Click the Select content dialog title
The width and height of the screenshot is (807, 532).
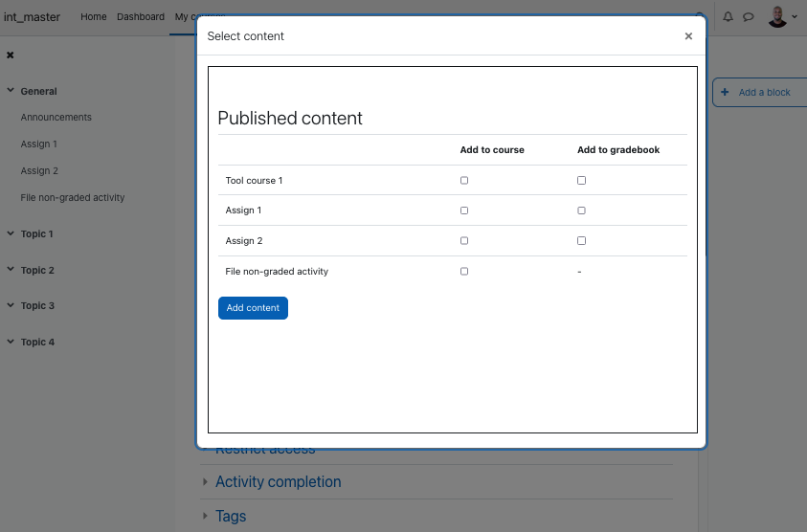(x=245, y=36)
